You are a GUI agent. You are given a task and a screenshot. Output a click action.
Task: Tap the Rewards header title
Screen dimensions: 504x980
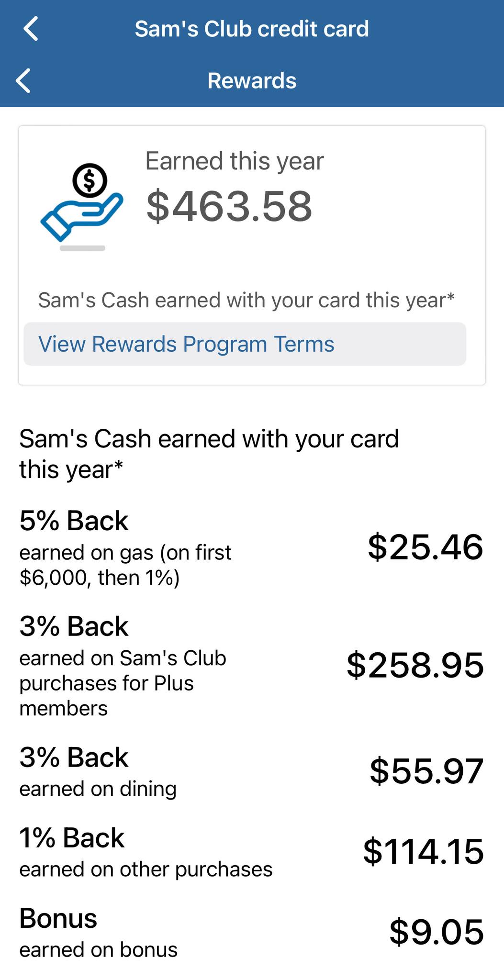pyautogui.click(x=252, y=80)
